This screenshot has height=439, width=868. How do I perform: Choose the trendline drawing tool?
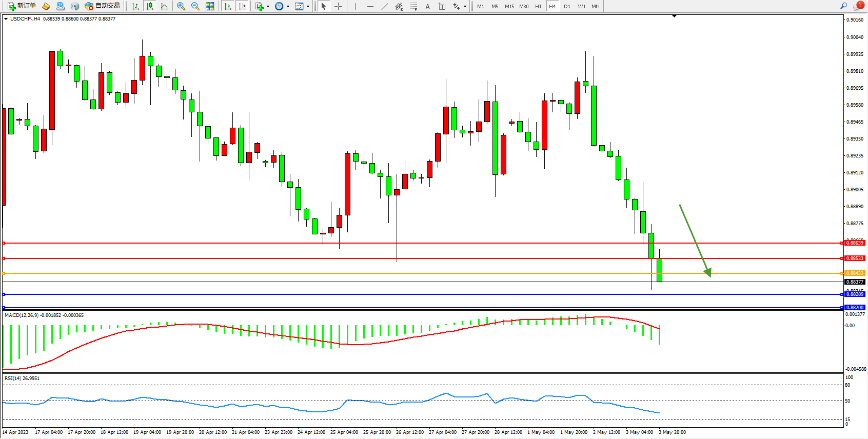click(x=385, y=6)
